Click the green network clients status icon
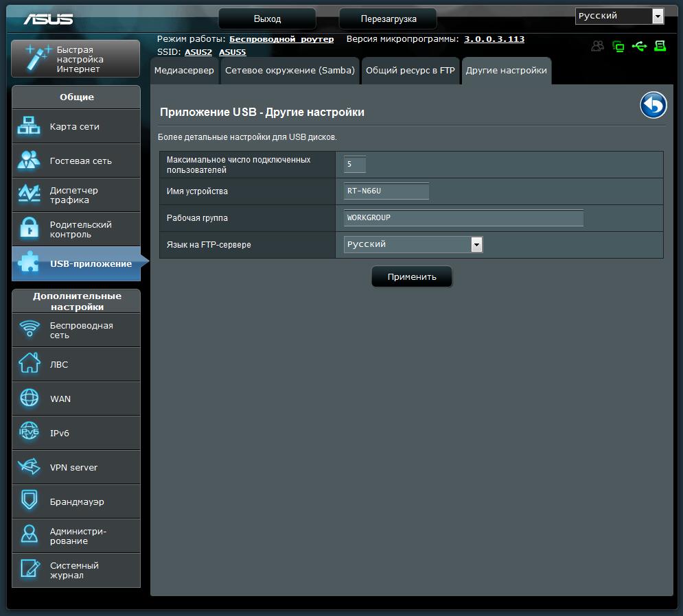 [618, 46]
